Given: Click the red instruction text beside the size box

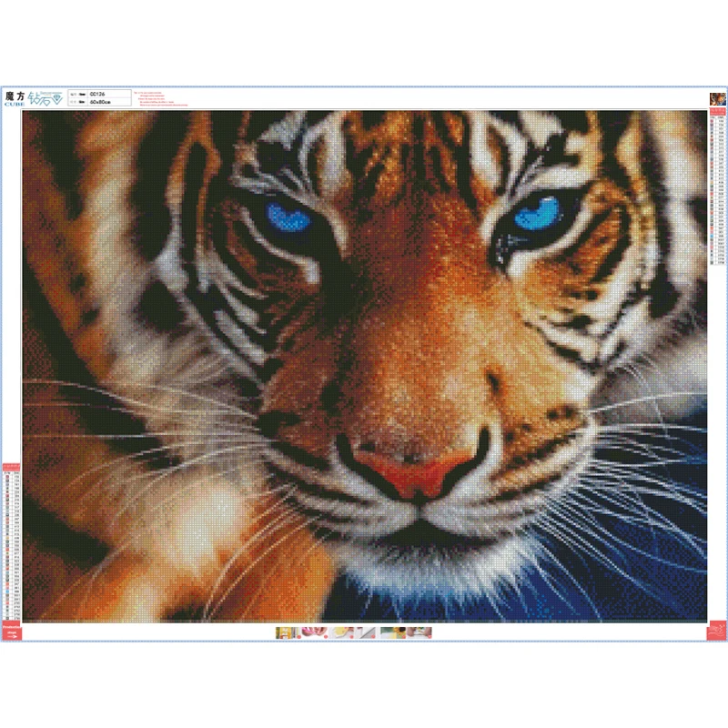Looking at the screenshot, I should click(161, 99).
